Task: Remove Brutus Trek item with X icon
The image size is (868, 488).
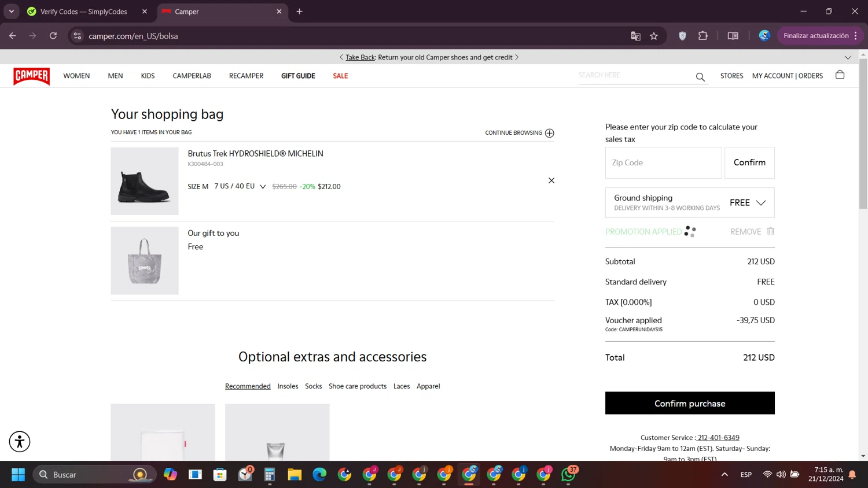Action: (x=551, y=180)
